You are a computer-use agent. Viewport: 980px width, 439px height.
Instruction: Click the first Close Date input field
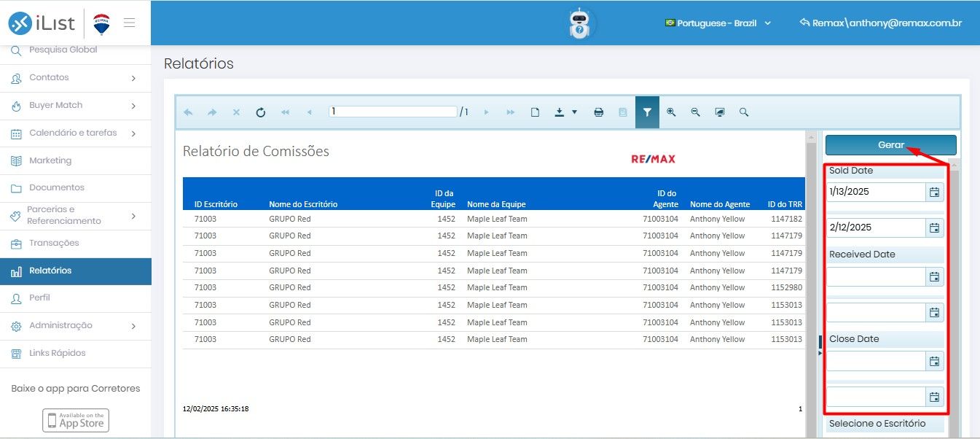[876, 361]
